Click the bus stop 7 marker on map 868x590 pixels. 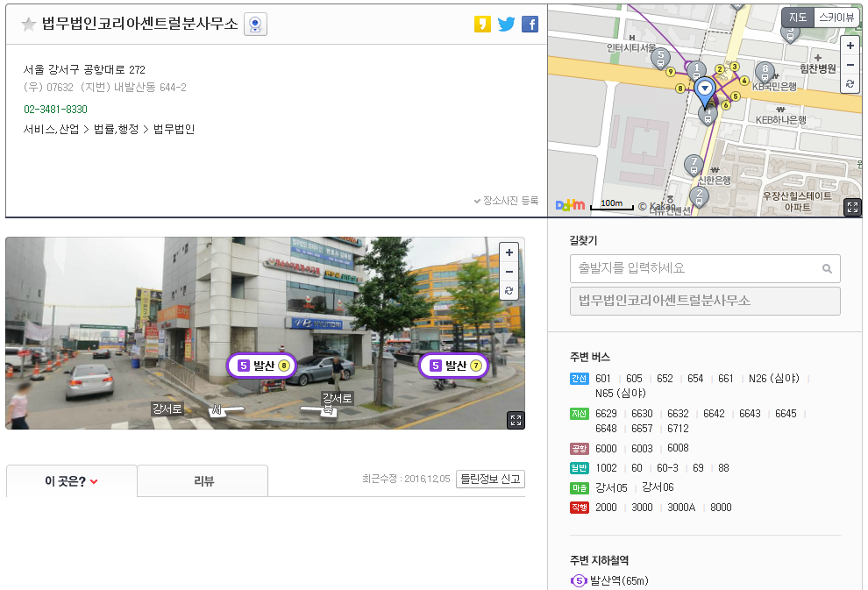coord(694,165)
